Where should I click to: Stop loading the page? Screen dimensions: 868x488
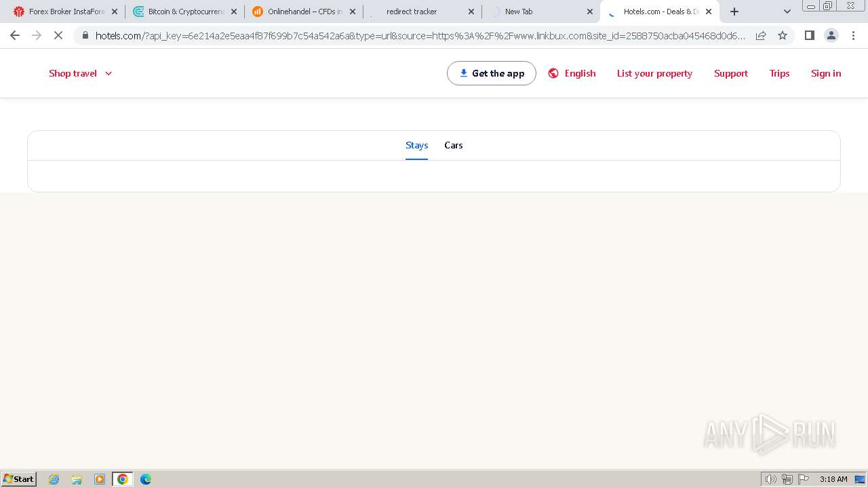tap(58, 35)
